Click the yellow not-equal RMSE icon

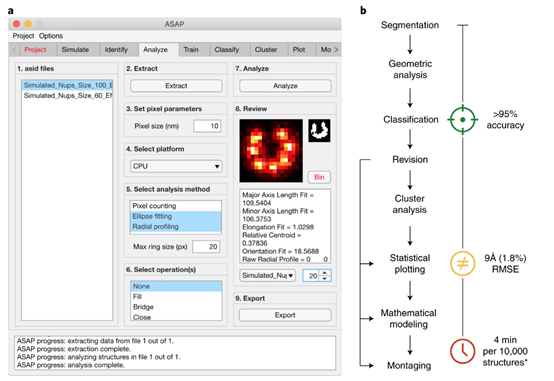(x=462, y=263)
